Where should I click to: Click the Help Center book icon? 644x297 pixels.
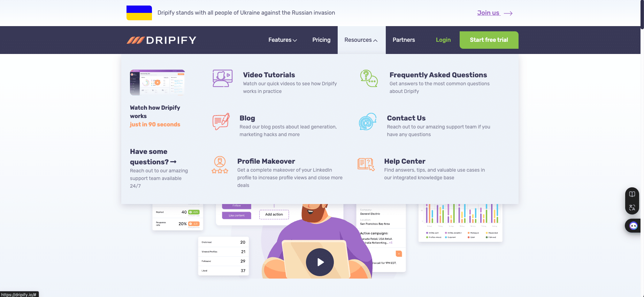366,164
